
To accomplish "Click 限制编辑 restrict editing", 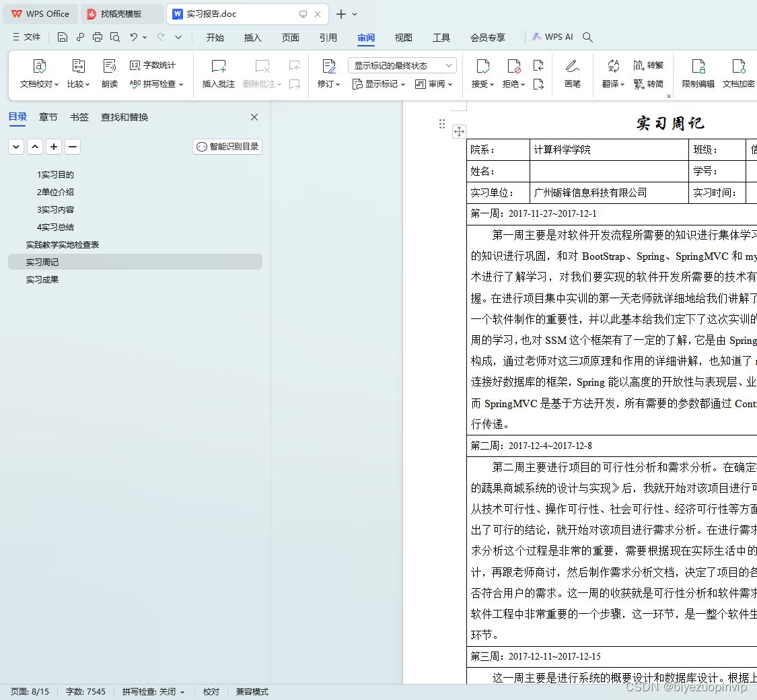I will click(698, 74).
